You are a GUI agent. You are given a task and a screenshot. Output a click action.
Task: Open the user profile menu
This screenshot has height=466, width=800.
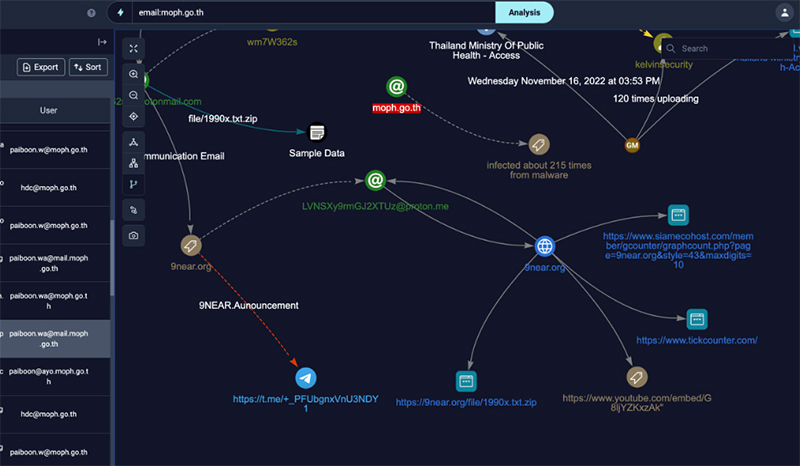coord(783,13)
